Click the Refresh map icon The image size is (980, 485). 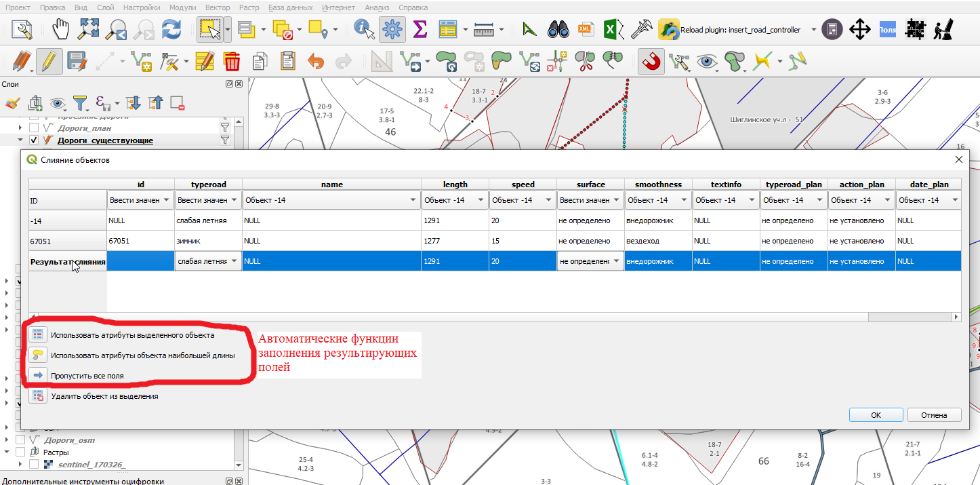tap(171, 30)
